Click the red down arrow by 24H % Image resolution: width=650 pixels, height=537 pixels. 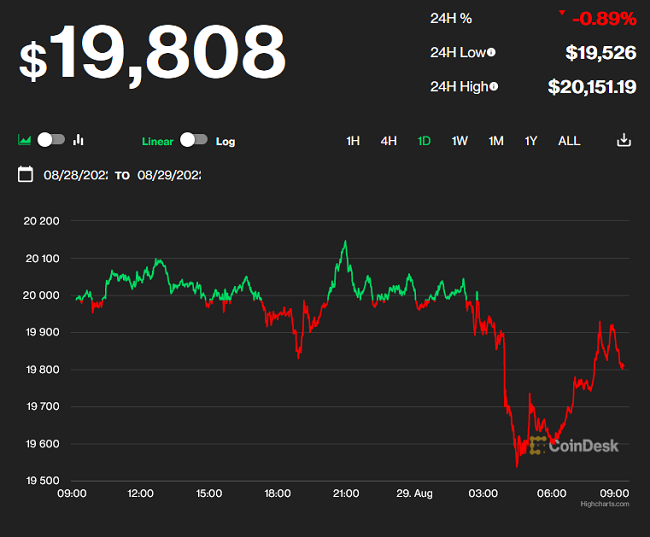click(562, 13)
